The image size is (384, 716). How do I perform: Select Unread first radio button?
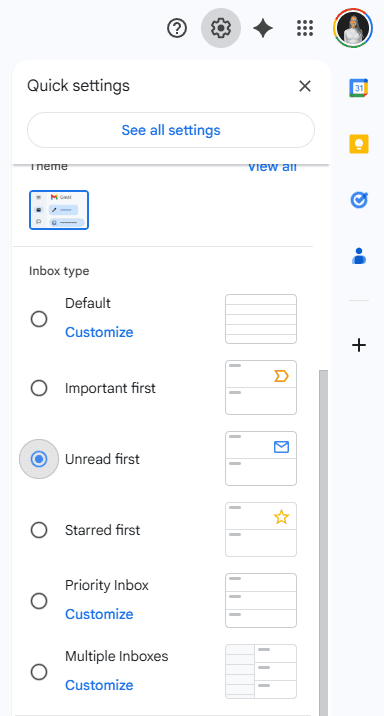39,459
